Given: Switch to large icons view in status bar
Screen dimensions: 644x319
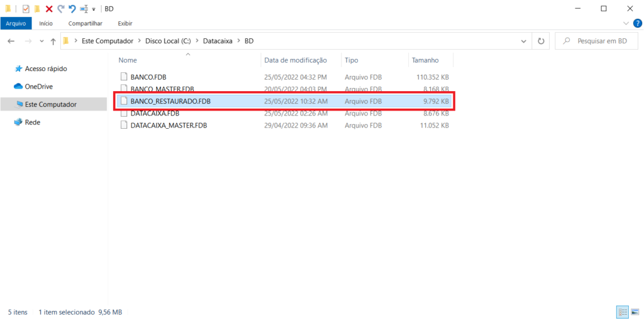Looking at the screenshot, I should pos(635,311).
